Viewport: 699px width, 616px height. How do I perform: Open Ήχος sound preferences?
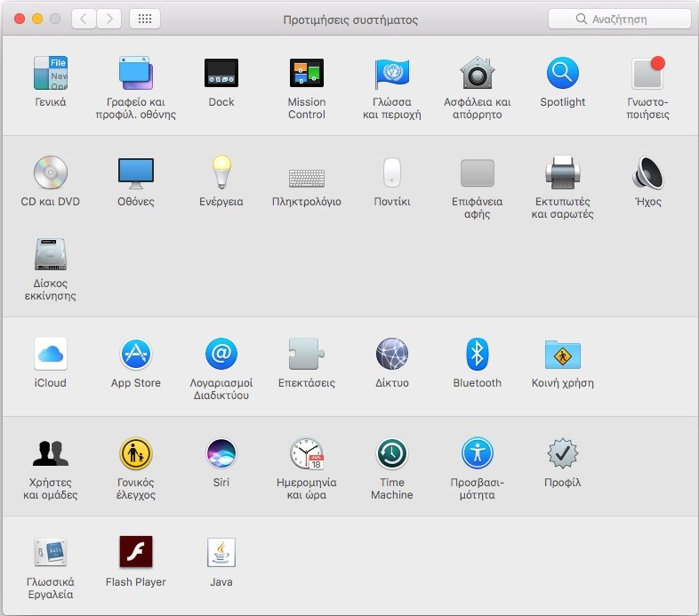coord(648,172)
